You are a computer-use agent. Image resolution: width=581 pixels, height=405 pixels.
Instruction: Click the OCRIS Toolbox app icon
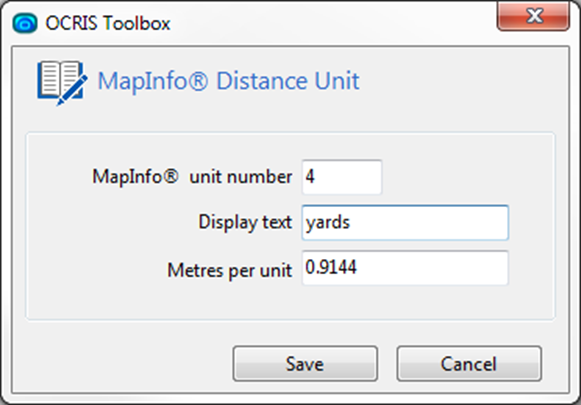click(x=25, y=23)
